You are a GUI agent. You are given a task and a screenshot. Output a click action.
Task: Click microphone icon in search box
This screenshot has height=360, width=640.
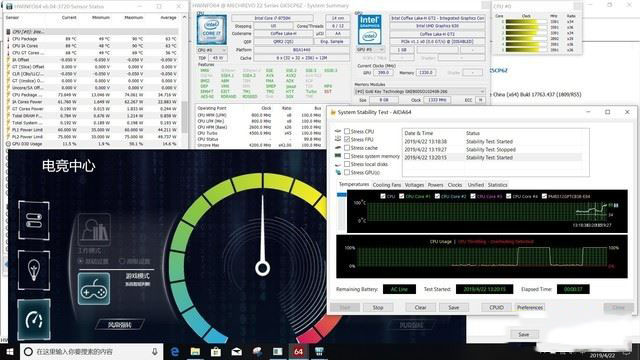[x=155, y=351]
